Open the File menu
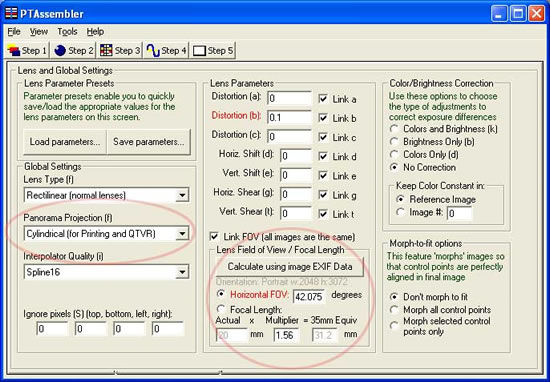Viewport: 550px width, 382px height. (14, 32)
